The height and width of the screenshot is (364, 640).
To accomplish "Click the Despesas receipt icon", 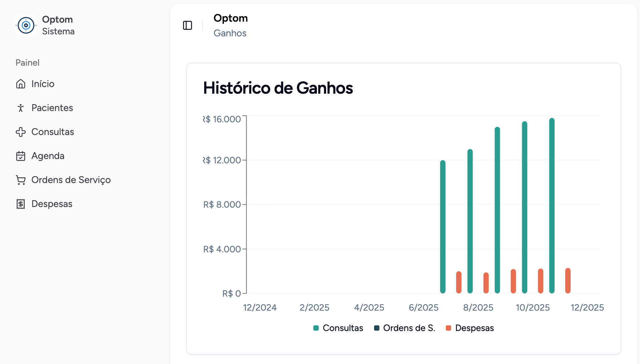I will 21,204.
